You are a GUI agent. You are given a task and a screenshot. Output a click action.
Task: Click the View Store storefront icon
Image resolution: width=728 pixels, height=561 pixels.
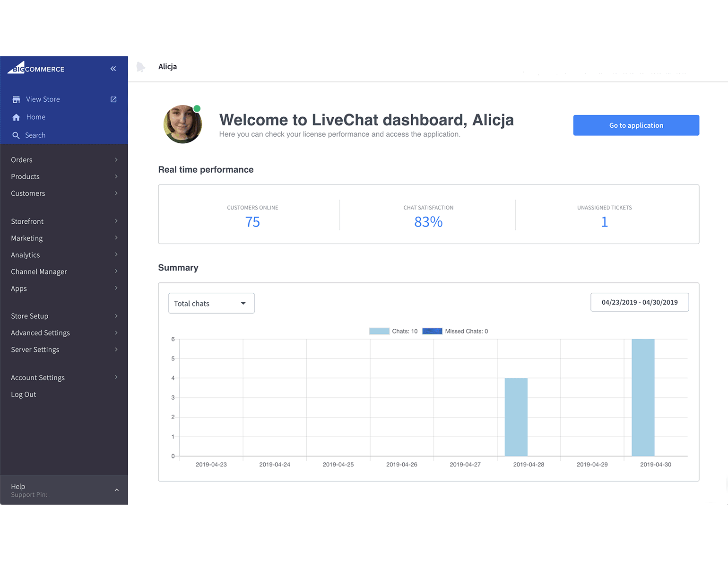click(16, 99)
